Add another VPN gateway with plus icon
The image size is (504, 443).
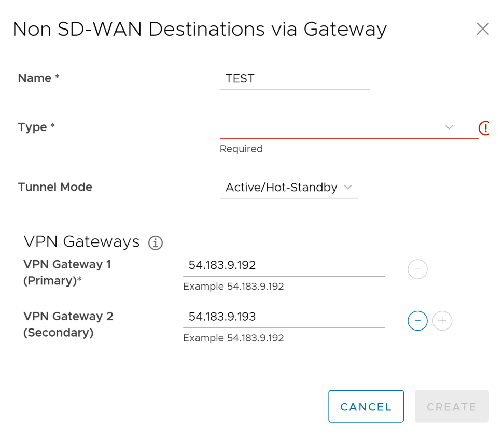[x=442, y=321]
